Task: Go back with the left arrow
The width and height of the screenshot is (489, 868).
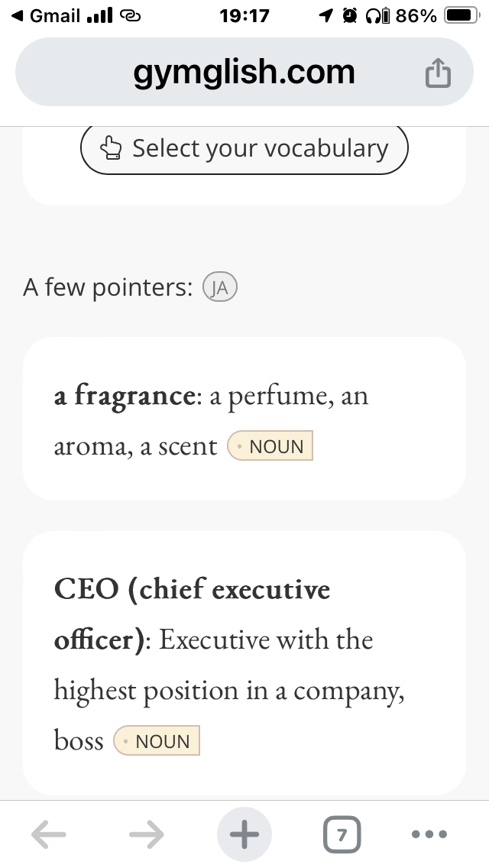Action: click(x=49, y=834)
